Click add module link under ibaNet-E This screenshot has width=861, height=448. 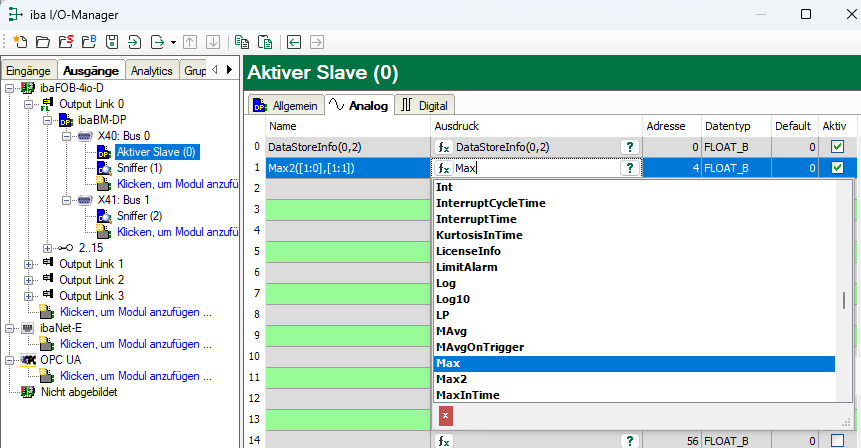click(x=136, y=343)
